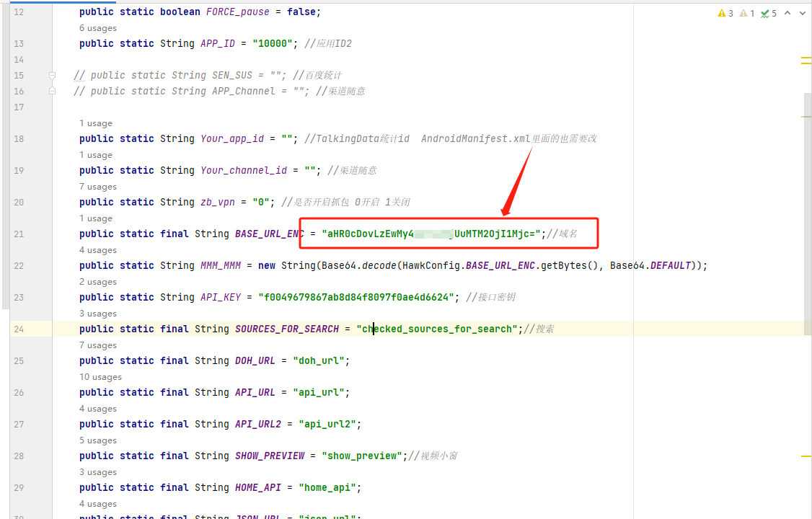Click the zb_vpn variable name
Screen dimensions: 812x519
click(218, 203)
